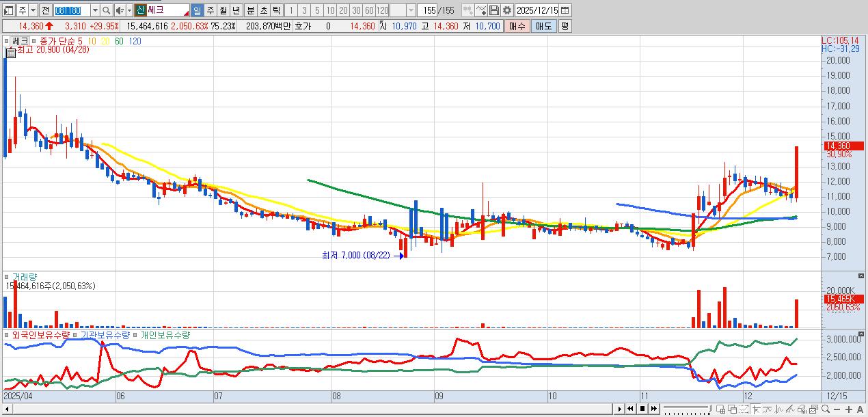Select the 30 interval preset
The image size is (868, 417).
356,10
